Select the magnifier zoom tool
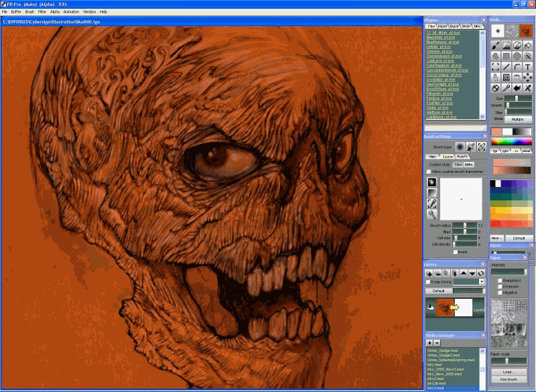This screenshot has width=536, height=392. coord(517,77)
